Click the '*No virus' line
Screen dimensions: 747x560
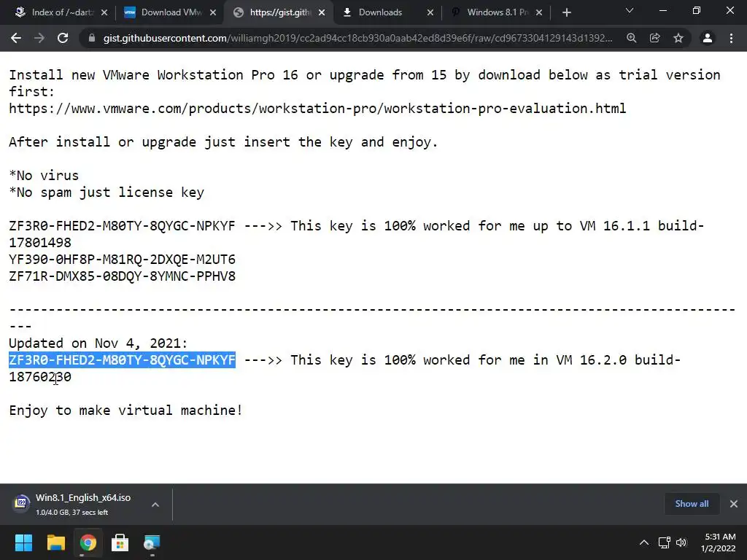point(44,176)
